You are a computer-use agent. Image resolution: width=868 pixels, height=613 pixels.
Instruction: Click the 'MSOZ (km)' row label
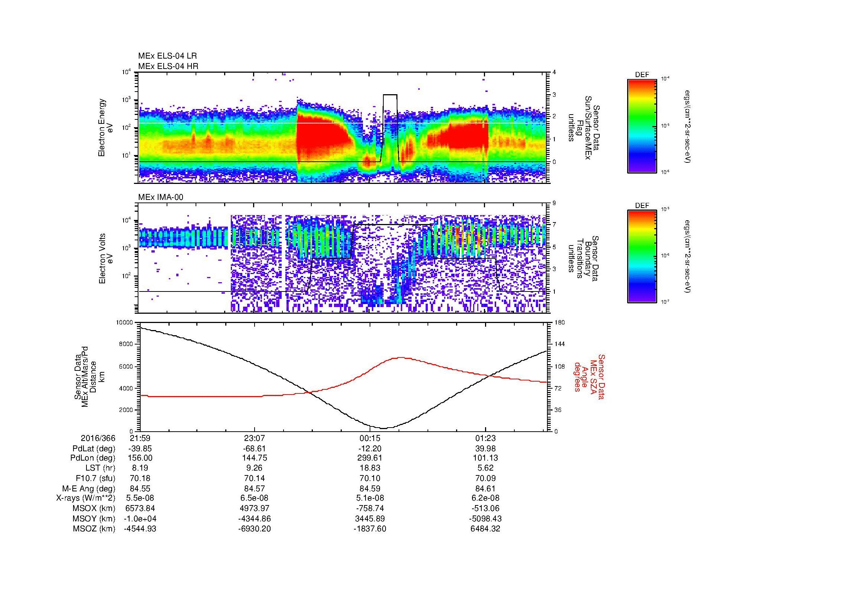[x=94, y=529]
